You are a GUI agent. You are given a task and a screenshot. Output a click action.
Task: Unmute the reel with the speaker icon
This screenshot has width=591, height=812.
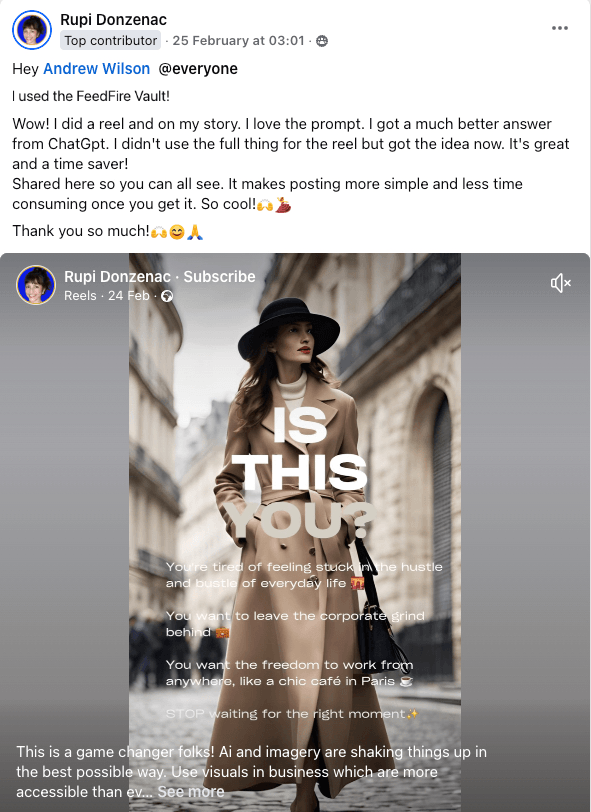560,283
